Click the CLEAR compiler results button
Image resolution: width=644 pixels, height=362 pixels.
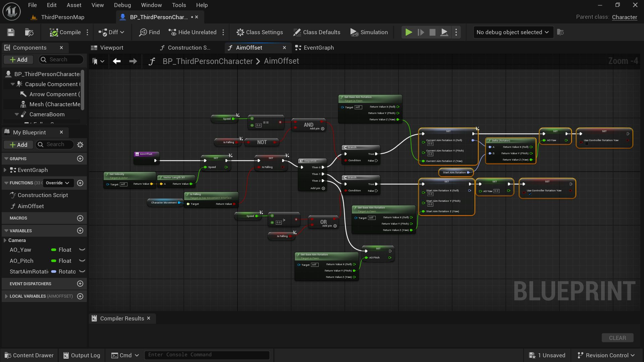617,338
